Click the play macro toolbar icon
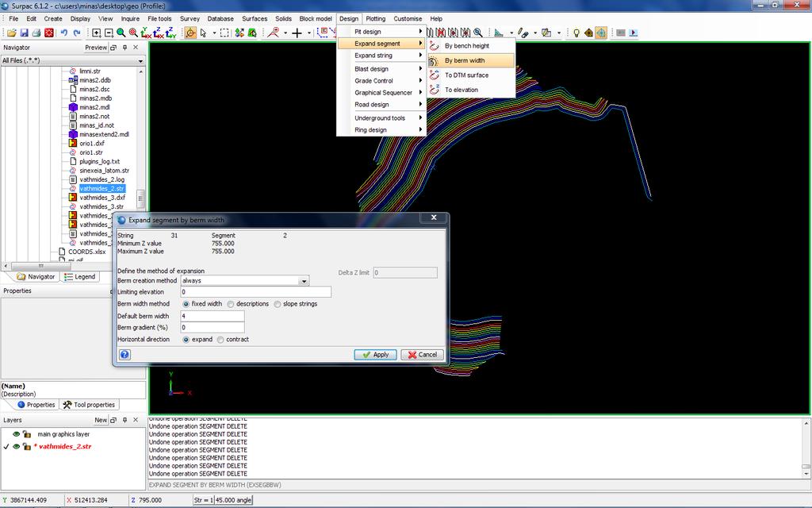 634,33
